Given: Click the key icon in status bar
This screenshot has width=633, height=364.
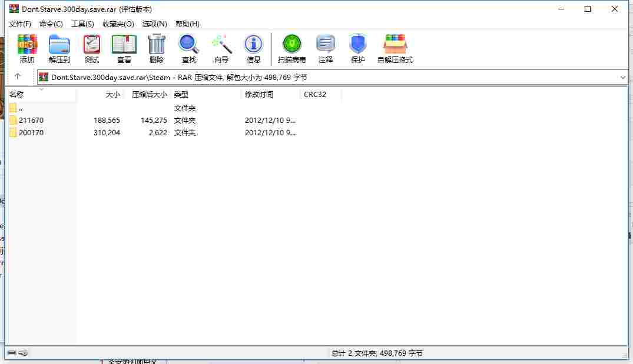Looking at the screenshot, I should 24,353.
